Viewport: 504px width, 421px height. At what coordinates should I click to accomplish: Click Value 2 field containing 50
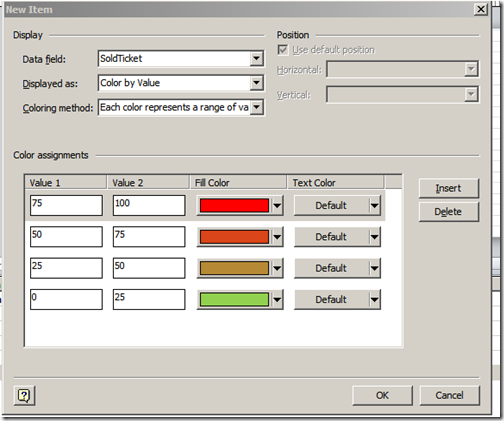pos(149,268)
